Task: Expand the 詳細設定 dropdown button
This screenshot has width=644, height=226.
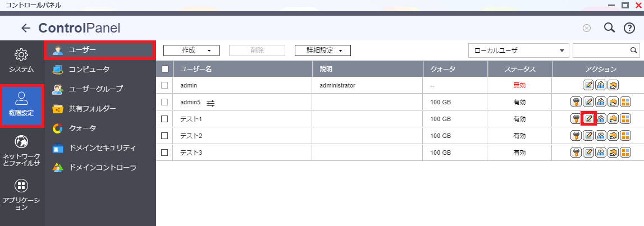Action: [x=323, y=50]
